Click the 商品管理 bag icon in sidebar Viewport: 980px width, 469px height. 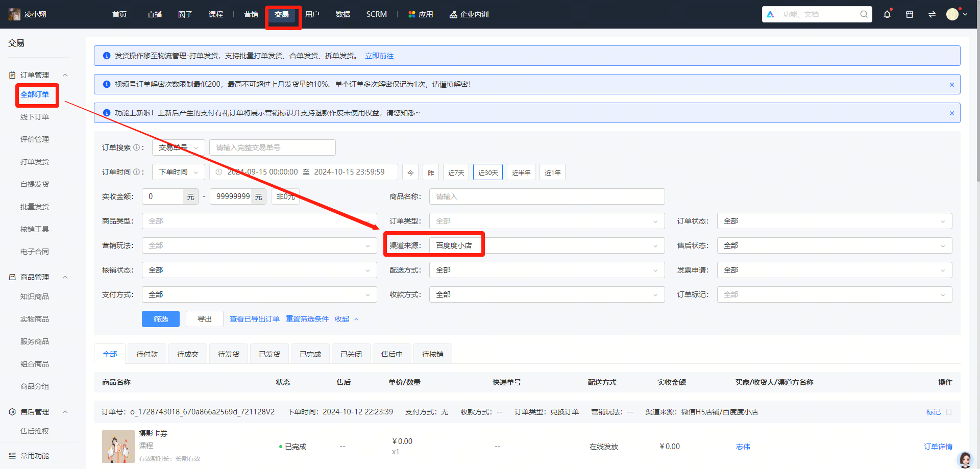click(x=12, y=277)
